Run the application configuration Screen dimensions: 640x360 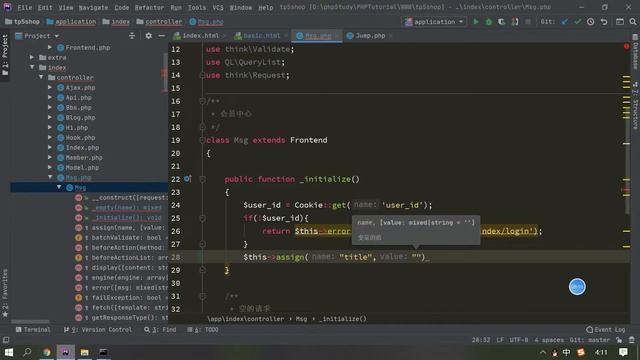tap(476, 22)
